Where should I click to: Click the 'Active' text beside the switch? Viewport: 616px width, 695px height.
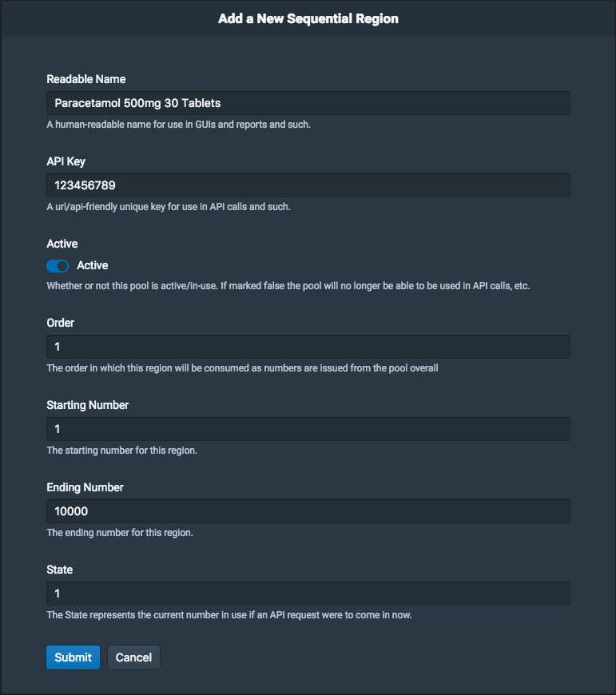coord(92,265)
